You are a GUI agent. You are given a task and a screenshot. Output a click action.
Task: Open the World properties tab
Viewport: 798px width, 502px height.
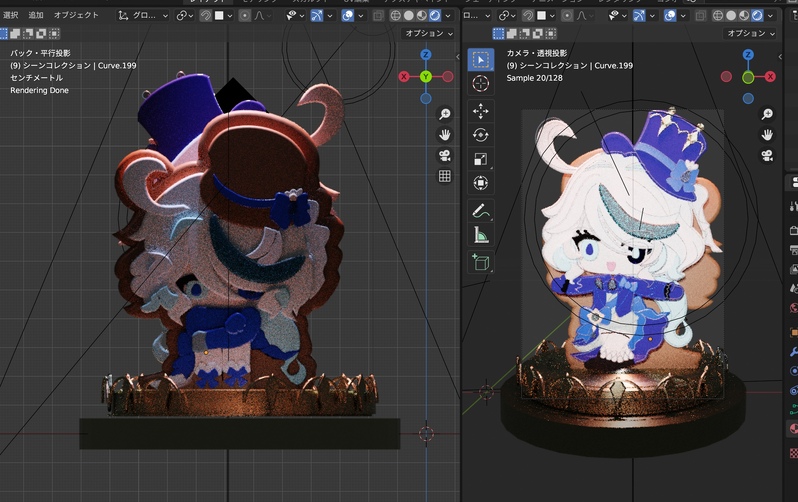tap(794, 308)
